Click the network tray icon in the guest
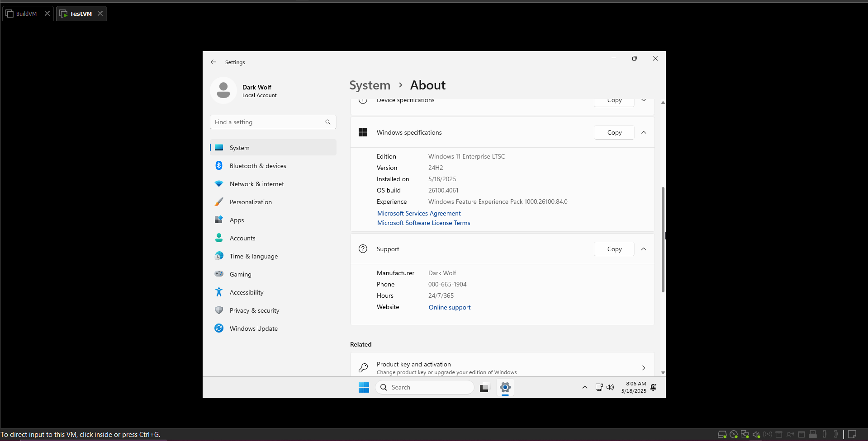Image resolution: width=868 pixels, height=441 pixels. pos(599,387)
